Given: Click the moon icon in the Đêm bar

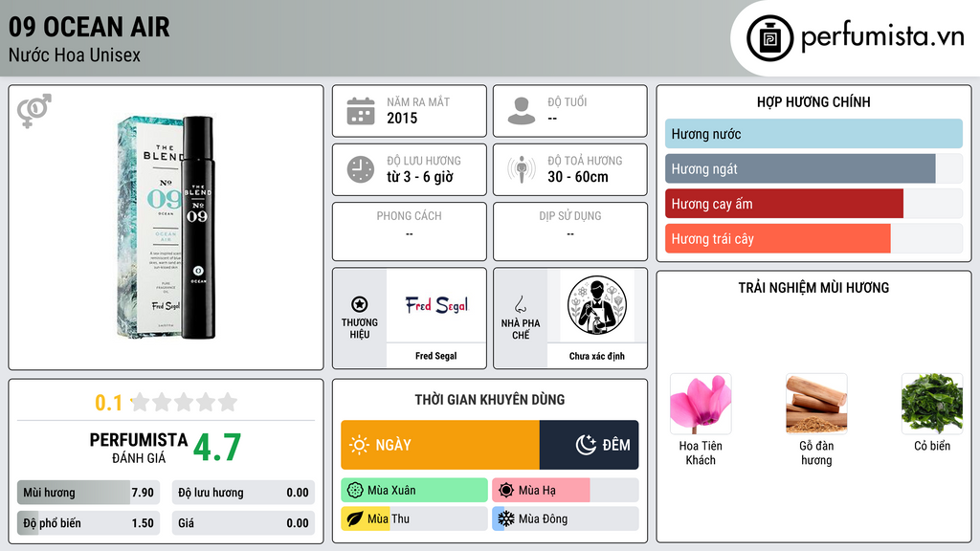Looking at the screenshot, I should click(586, 445).
